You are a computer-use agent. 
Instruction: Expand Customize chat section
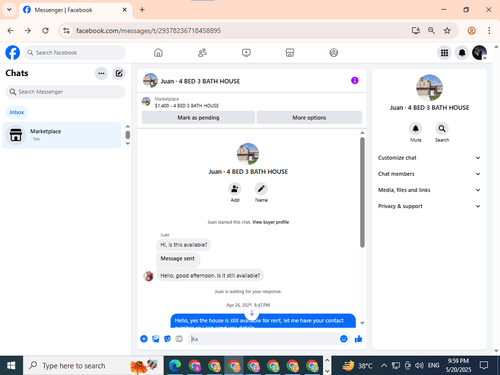pos(429,158)
